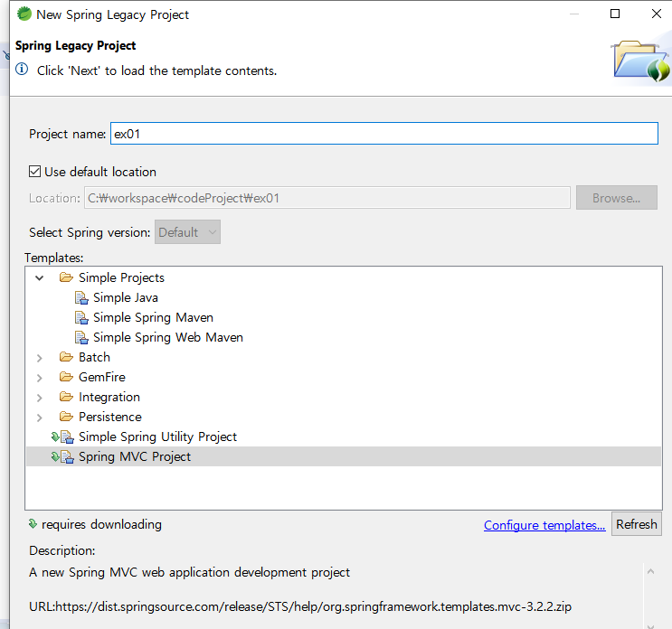Viewport: 672px width, 629px height.
Task: Click the GemFire folder icon
Action: [x=66, y=377]
